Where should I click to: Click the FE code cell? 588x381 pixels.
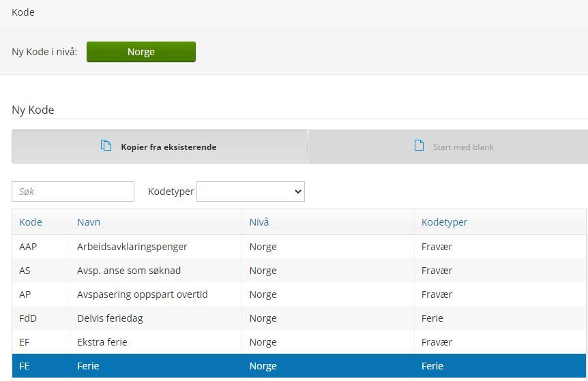pyautogui.click(x=24, y=366)
